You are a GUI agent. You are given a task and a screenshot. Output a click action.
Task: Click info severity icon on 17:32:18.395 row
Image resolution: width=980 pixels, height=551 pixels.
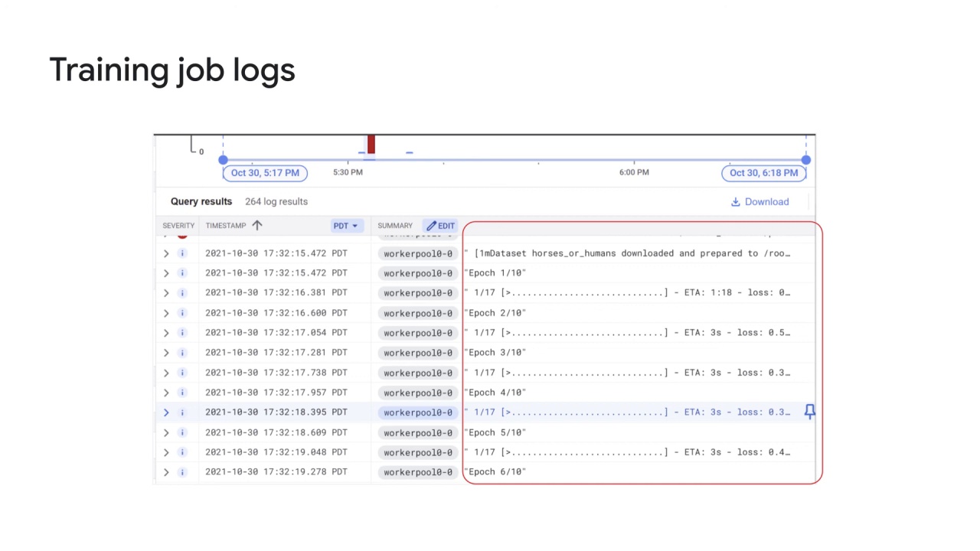182,412
